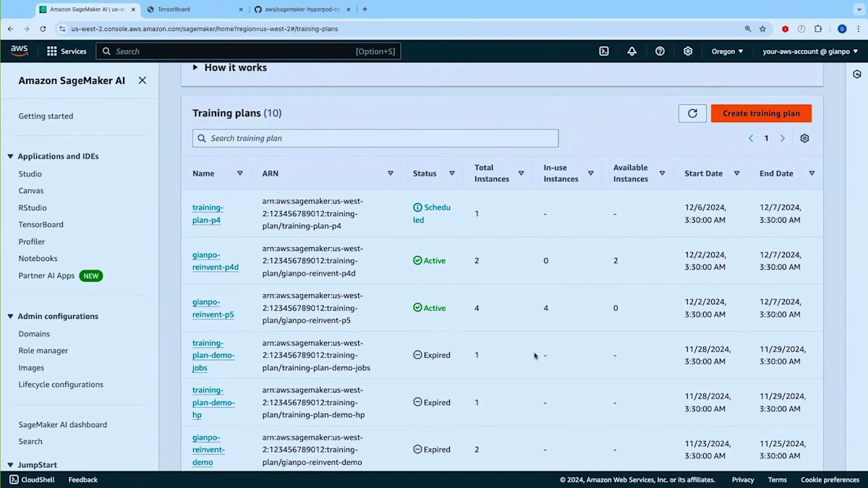This screenshot has height=488, width=868.
Task: Open the gianpo-reinvent-p4d plan link
Action: [x=215, y=261]
